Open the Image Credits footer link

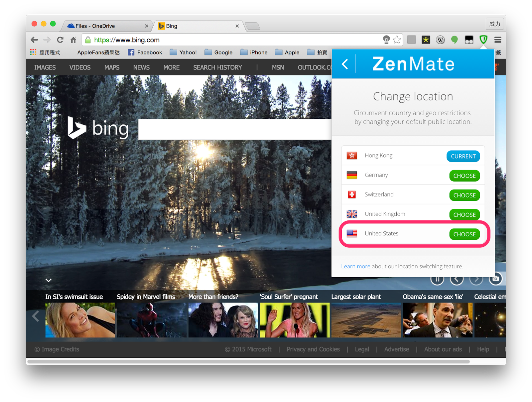click(57, 349)
